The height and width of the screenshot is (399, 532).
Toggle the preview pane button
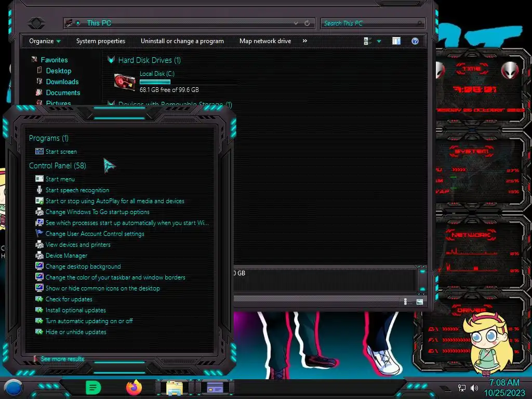[396, 41]
